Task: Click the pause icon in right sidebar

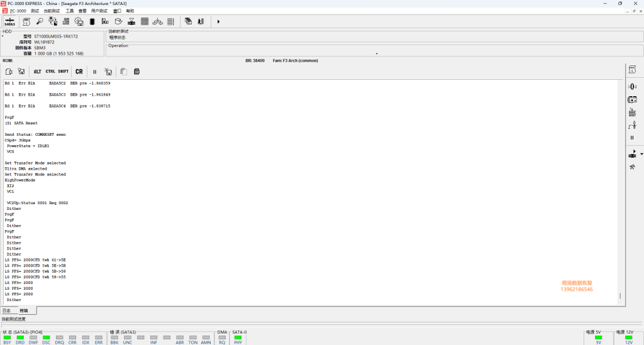Action: (632, 138)
